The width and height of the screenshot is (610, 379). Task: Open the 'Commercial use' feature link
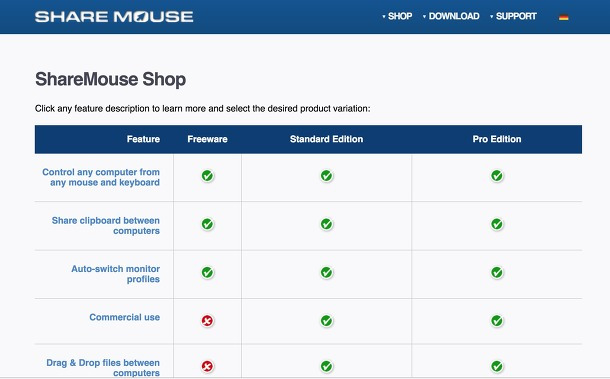tap(124, 317)
